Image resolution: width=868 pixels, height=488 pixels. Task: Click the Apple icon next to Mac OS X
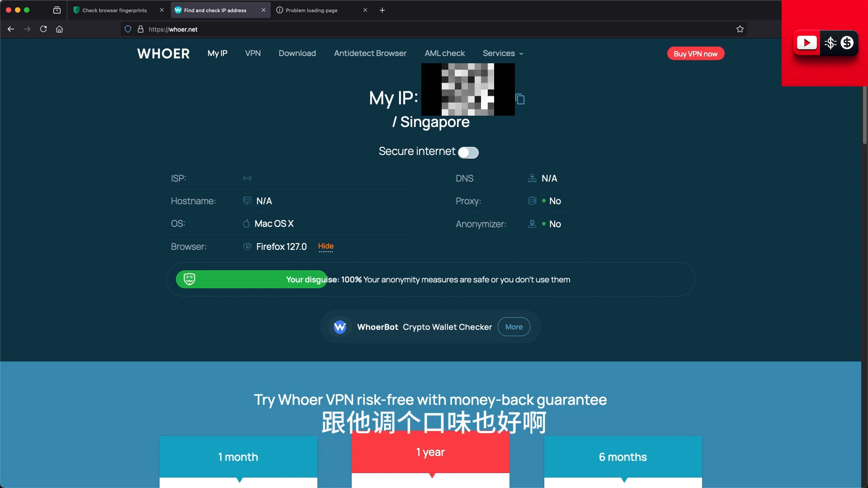(x=246, y=223)
